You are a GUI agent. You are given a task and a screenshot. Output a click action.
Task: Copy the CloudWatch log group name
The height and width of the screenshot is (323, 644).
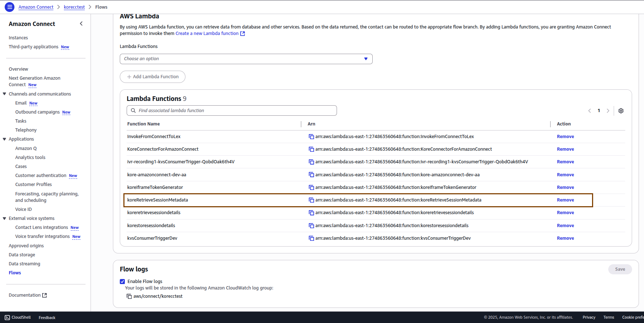(x=129, y=296)
